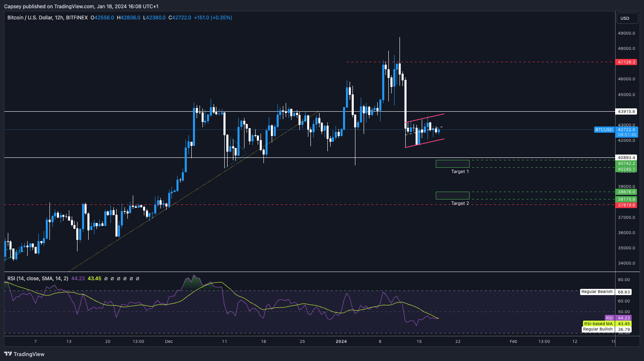Click the 18 date label on time axis
Image resolution: width=644 pixels, height=361 pixels.
[x=263, y=341]
